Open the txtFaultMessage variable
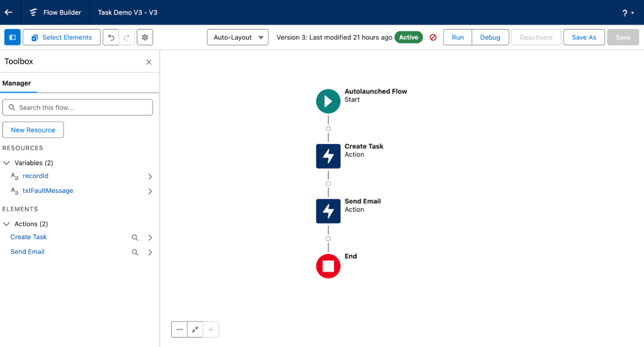644x347 pixels. (48, 190)
